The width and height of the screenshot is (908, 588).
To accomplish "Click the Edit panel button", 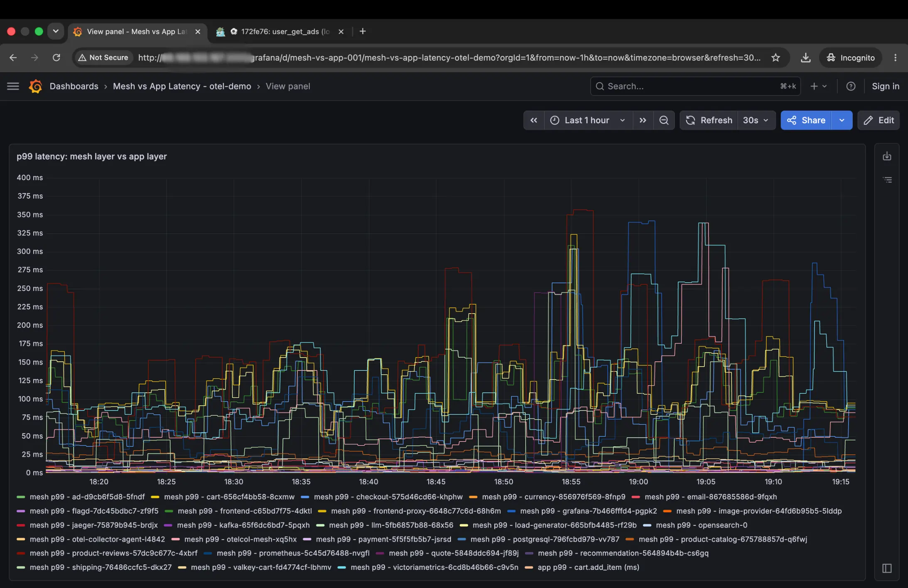I will pyautogui.click(x=879, y=120).
